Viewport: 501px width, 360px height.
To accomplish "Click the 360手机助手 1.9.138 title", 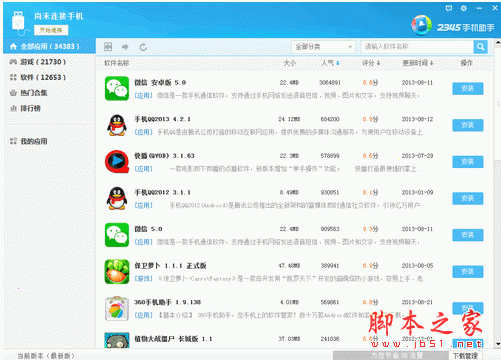I will pos(167,302).
